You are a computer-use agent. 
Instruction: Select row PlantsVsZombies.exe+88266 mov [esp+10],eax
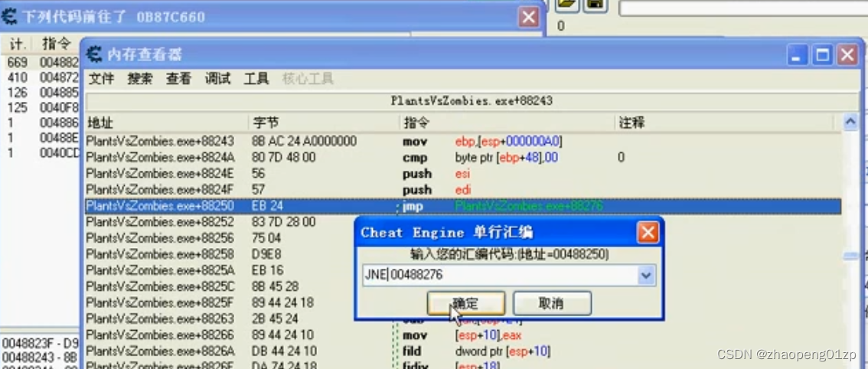(463, 335)
